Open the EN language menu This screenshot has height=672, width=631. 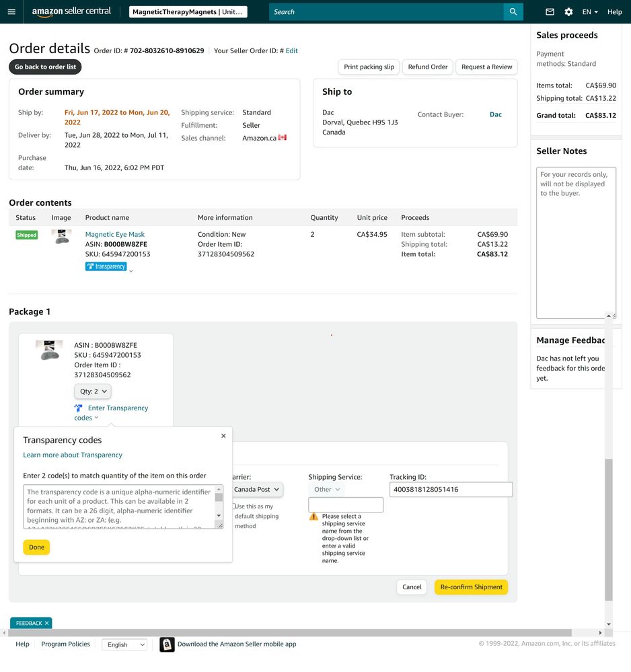coord(590,12)
